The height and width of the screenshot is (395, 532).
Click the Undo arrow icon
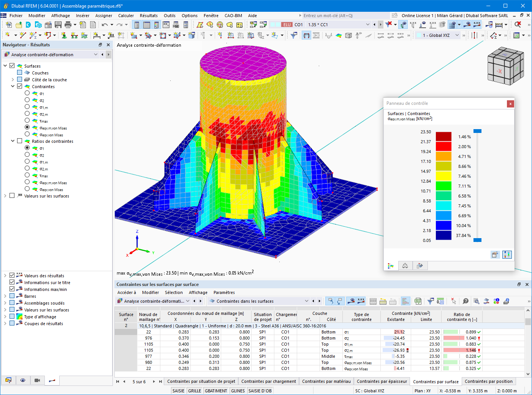[104, 25]
